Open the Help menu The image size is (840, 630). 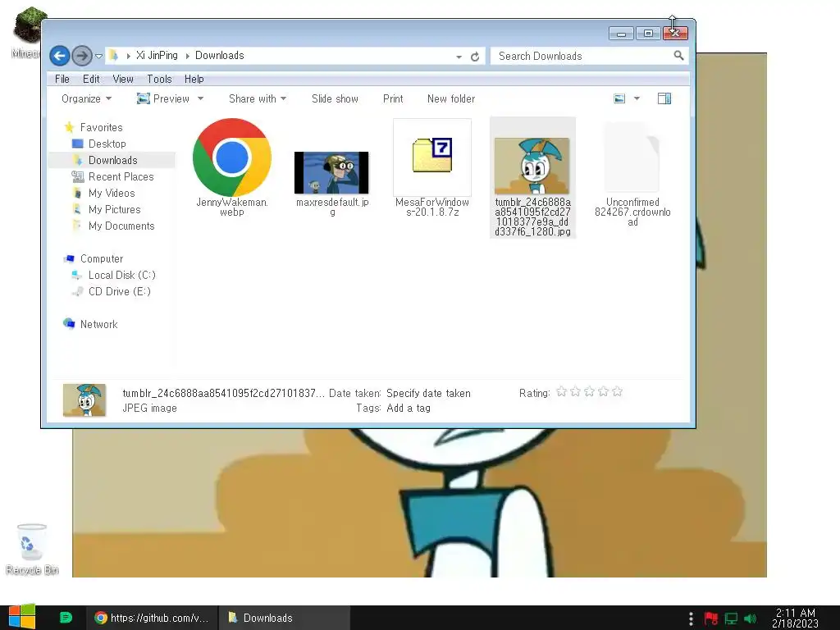(194, 79)
